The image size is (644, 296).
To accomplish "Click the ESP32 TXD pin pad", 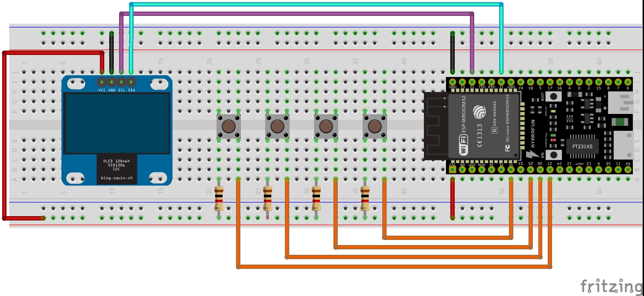I will click(x=482, y=82).
